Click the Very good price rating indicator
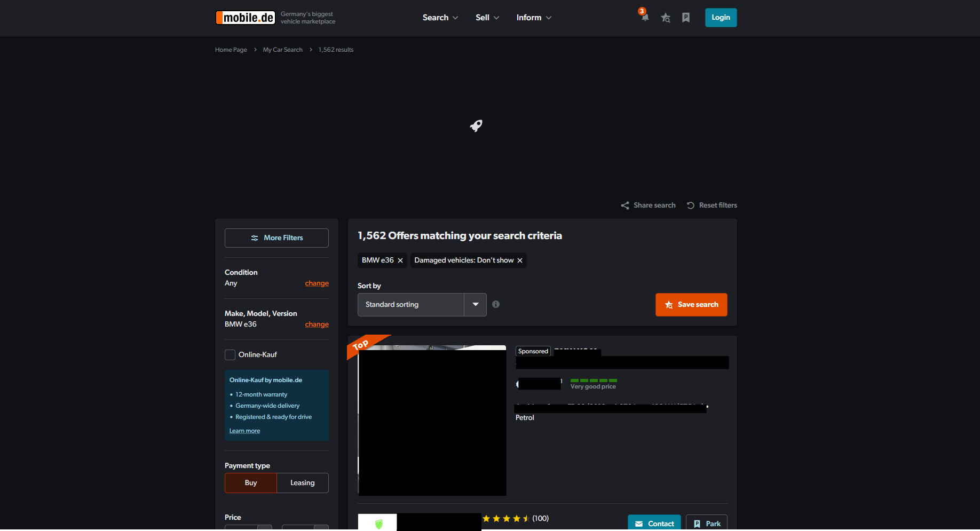Screen dimensions: 980x531 [x=594, y=384]
